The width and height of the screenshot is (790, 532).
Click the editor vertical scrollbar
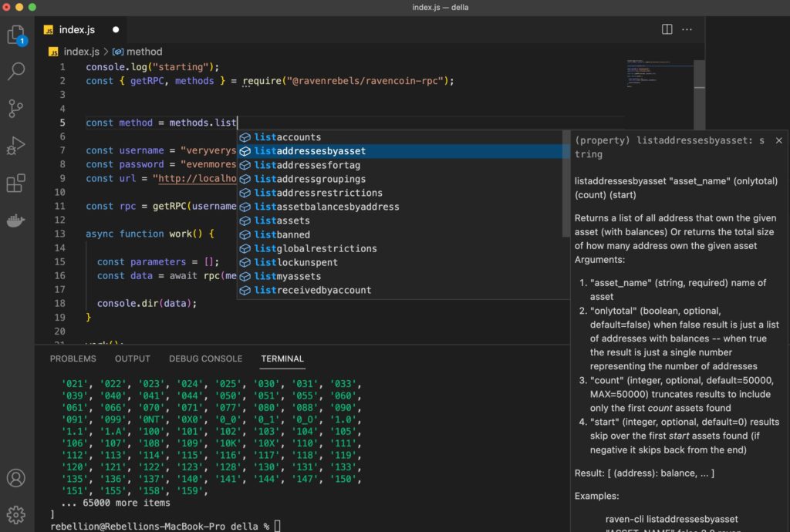(699, 96)
